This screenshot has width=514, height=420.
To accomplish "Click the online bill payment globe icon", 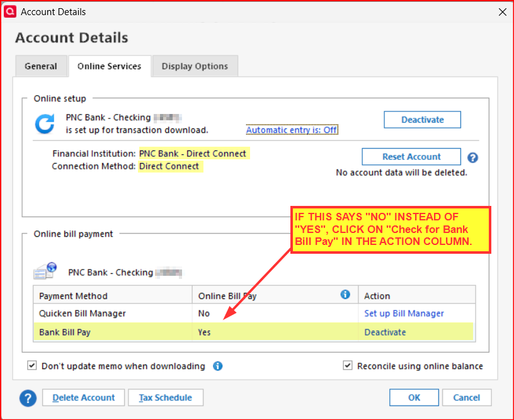I will tap(45, 271).
